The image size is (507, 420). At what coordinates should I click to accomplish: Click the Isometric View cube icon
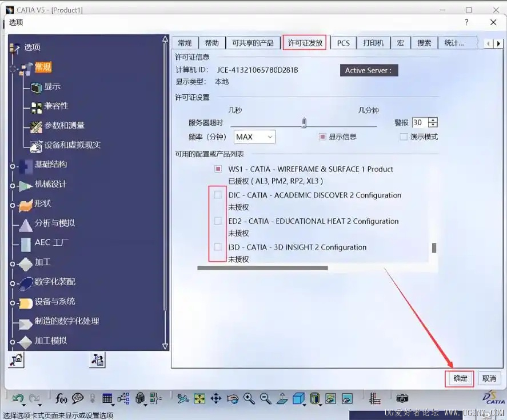coord(298,398)
